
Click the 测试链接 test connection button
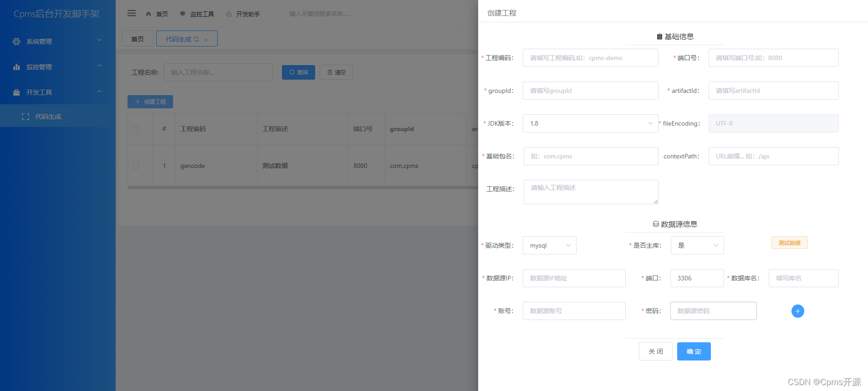(x=789, y=243)
